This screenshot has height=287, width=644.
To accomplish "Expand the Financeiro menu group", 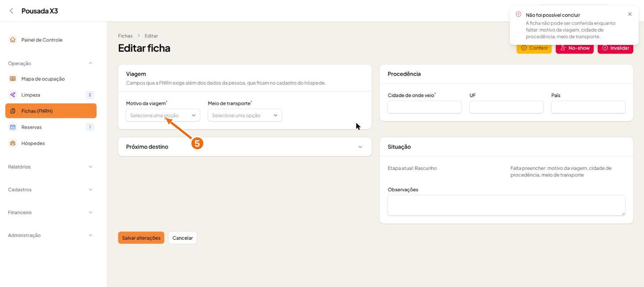I will tap(51, 213).
